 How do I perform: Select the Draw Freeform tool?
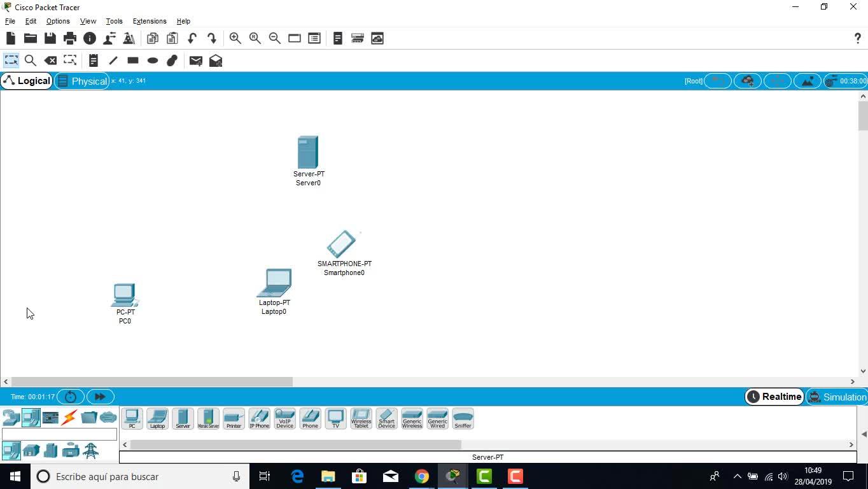click(x=172, y=60)
